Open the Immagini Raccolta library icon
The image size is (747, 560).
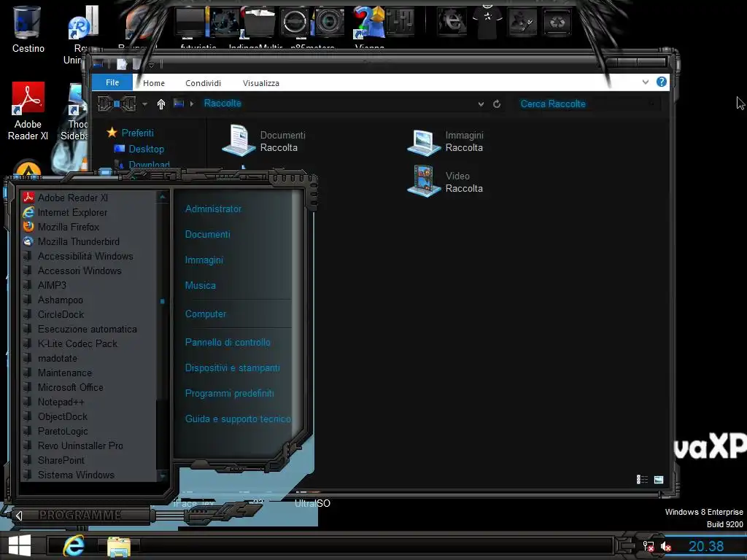(x=424, y=142)
